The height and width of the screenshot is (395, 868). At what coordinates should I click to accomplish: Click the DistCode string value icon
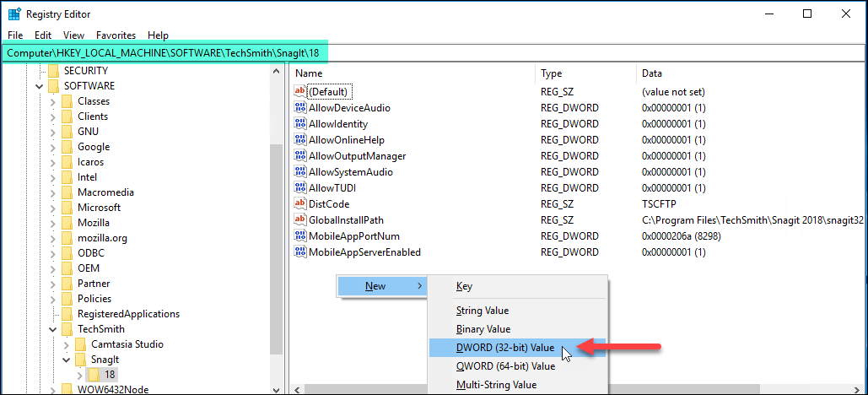[x=299, y=204]
